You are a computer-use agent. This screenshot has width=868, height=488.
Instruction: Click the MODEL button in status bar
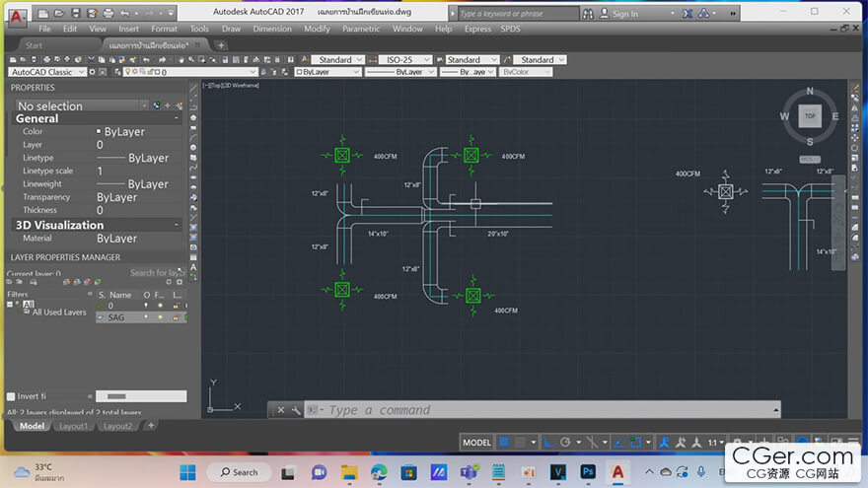tap(477, 443)
